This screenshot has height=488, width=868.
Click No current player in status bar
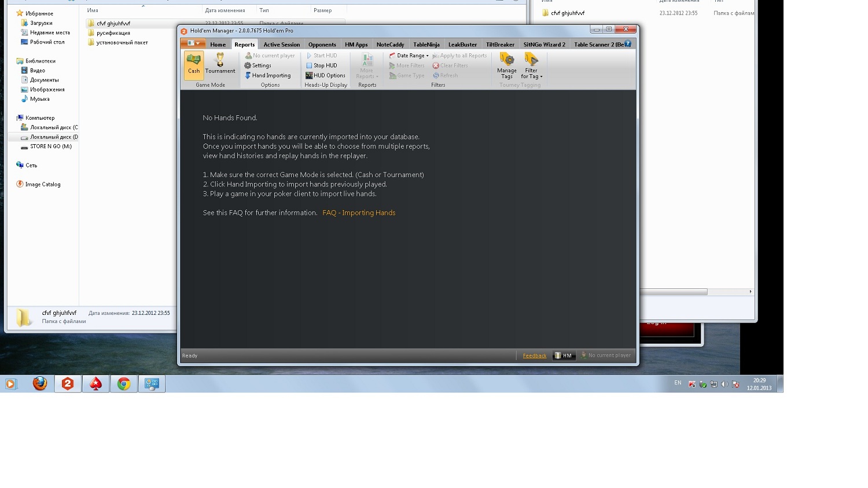pos(606,355)
